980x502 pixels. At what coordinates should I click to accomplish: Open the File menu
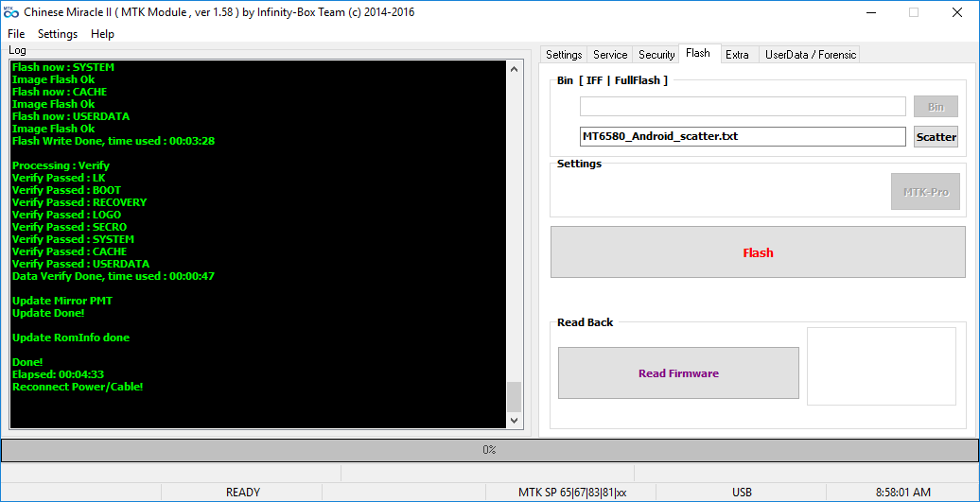point(16,34)
